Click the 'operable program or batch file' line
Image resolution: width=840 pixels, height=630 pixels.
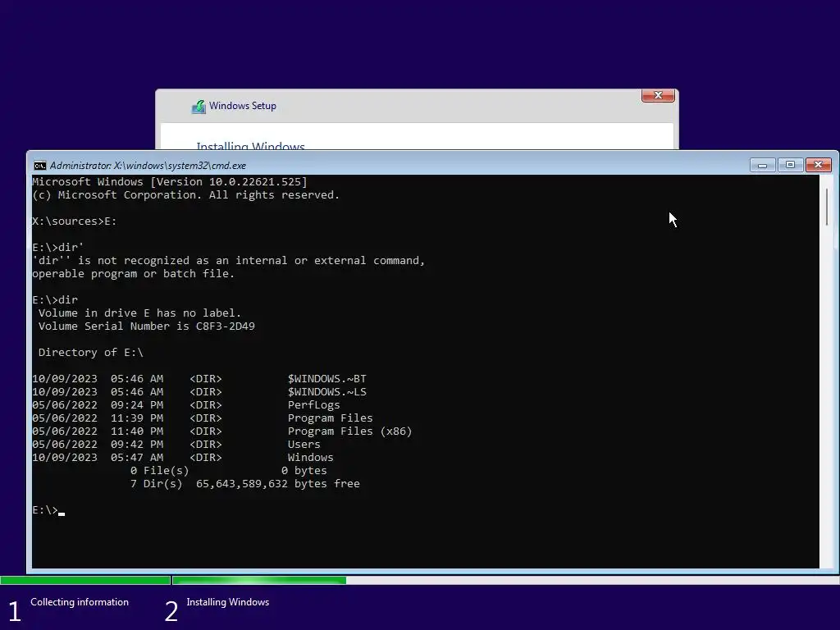pos(134,274)
